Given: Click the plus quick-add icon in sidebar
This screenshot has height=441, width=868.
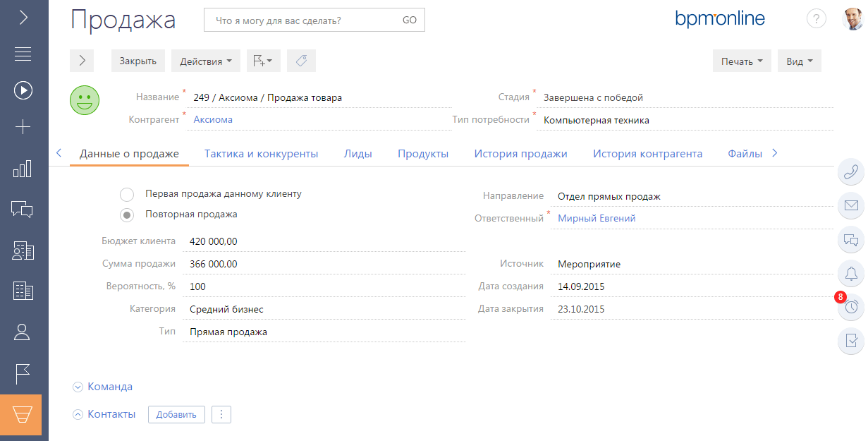Looking at the screenshot, I should point(23,127).
